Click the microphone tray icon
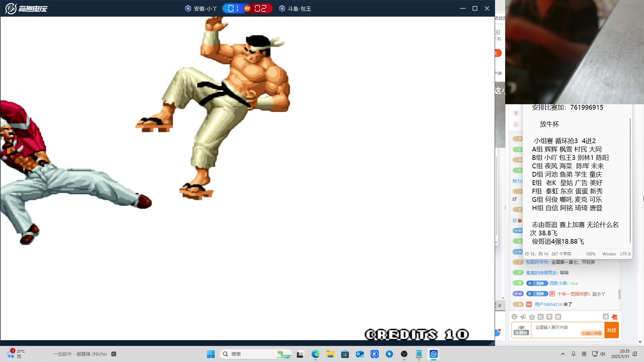 (x=574, y=354)
